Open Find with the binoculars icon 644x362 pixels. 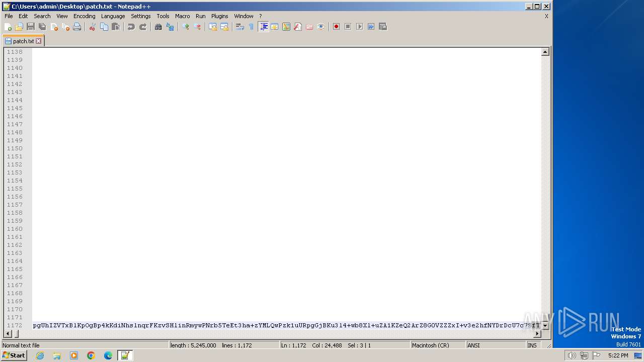point(158,27)
